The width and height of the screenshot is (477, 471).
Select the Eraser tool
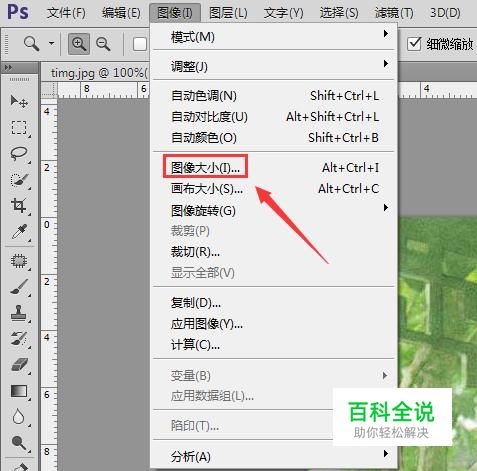click(19, 365)
